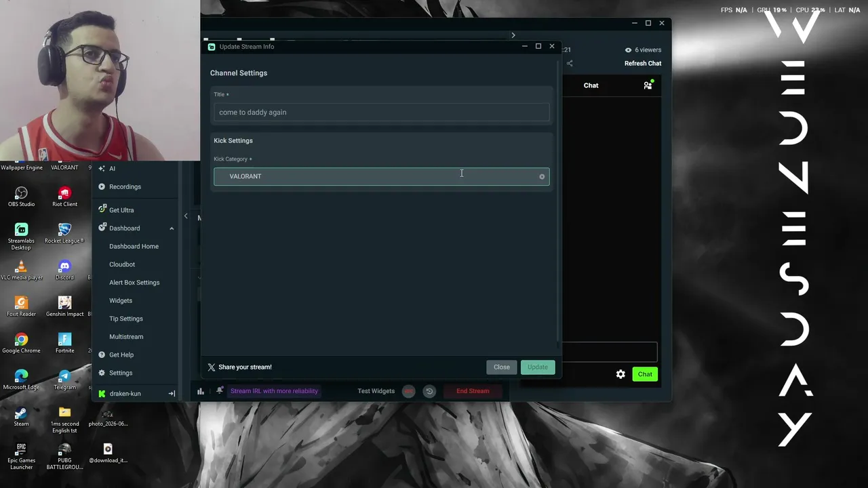Click the End Stream button
The image size is (868, 488).
tap(473, 391)
